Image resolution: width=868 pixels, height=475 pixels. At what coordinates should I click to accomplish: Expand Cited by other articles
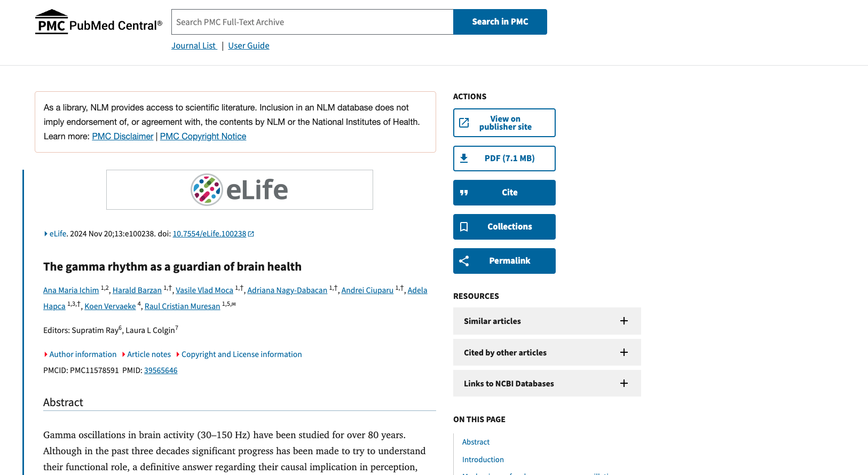coord(624,352)
